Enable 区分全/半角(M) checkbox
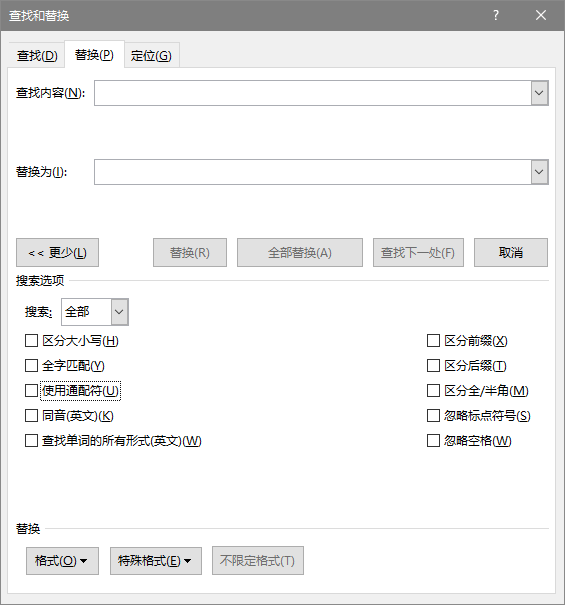The width and height of the screenshot is (565, 605). (433, 390)
